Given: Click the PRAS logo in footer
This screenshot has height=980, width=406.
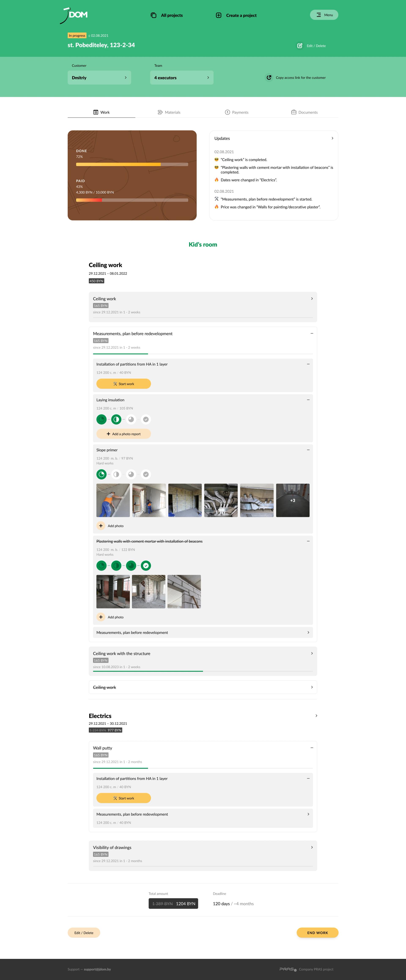Looking at the screenshot, I should coord(288,969).
